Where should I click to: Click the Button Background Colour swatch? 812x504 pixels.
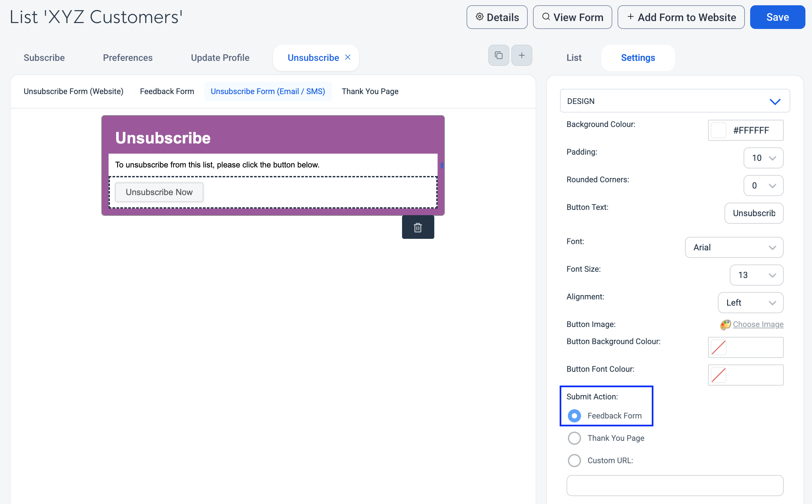tap(718, 347)
